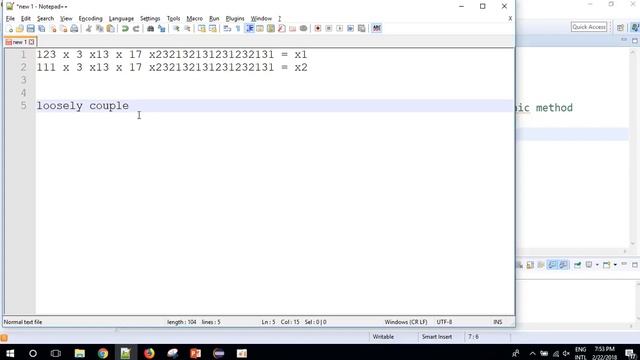Click Pin Console icon in Eclipse

(577, 265)
